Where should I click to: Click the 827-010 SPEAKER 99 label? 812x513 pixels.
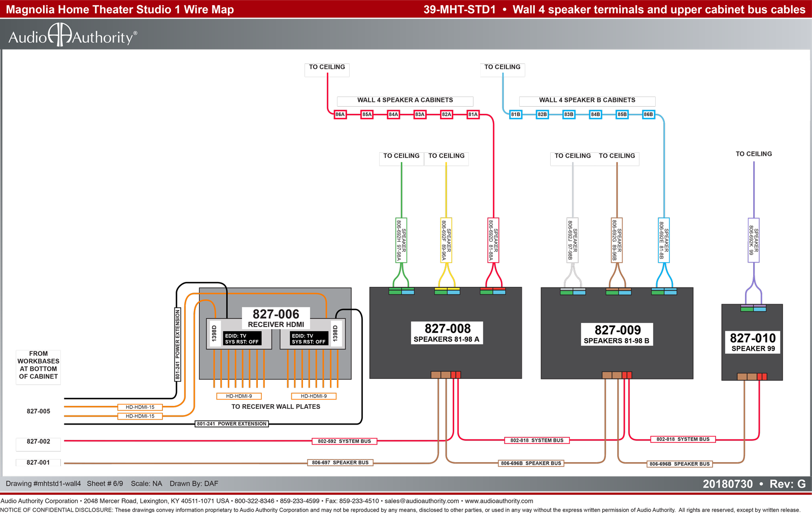click(x=753, y=342)
